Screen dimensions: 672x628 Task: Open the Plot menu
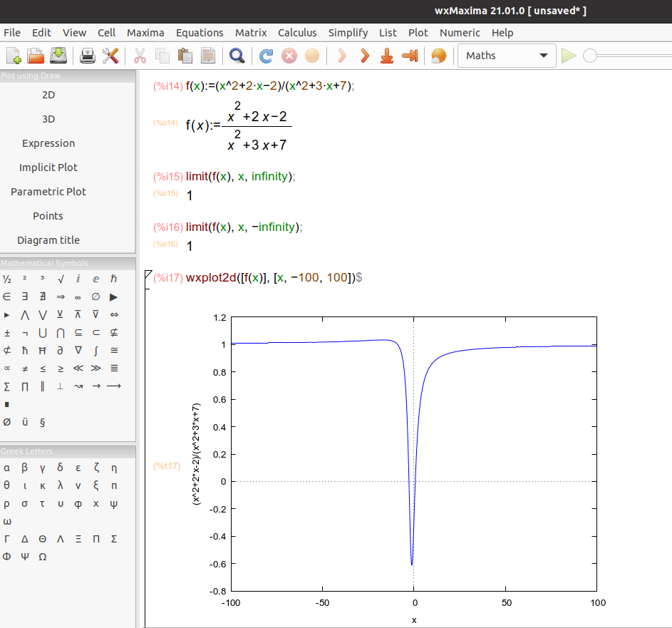[418, 33]
